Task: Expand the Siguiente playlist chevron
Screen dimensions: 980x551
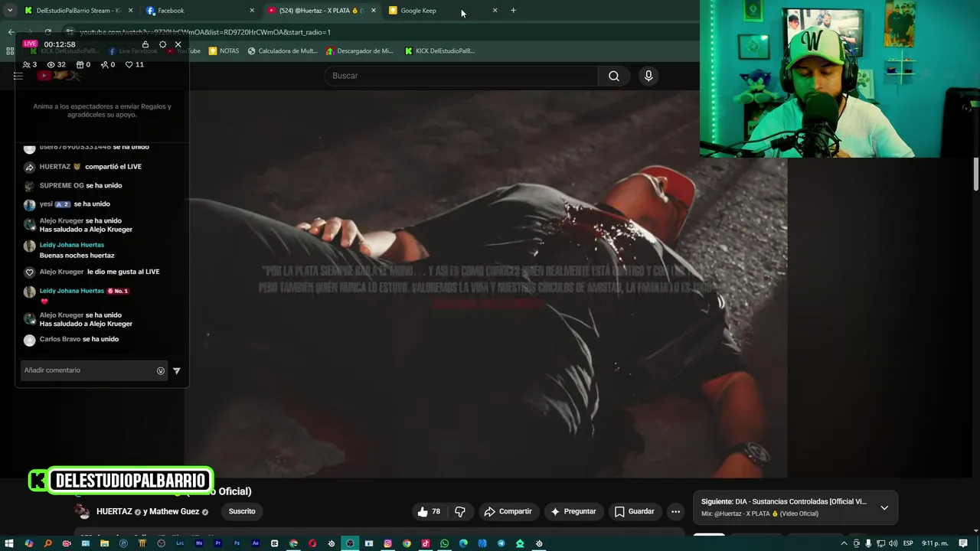Action: click(884, 507)
